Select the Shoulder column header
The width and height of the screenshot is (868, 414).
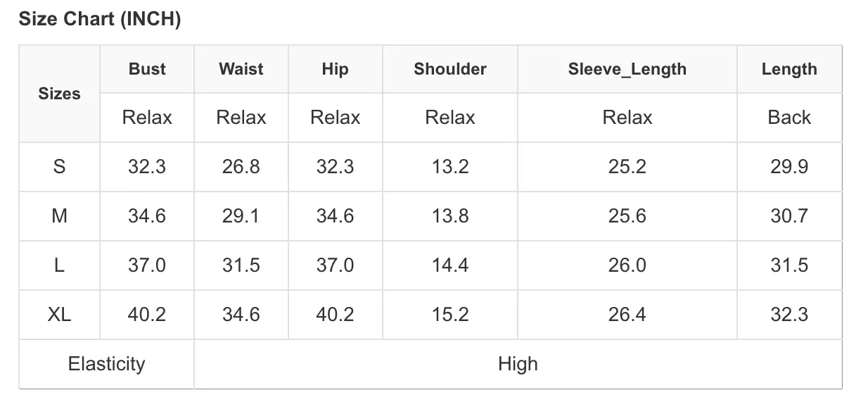click(450, 69)
